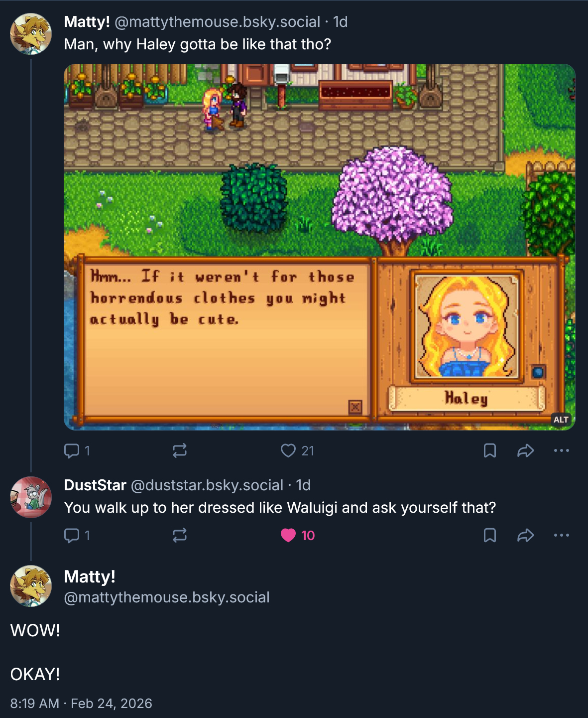Viewport: 588px width, 718px height.
Task: Unlike DustStar's reply with pink heart
Action: [289, 536]
